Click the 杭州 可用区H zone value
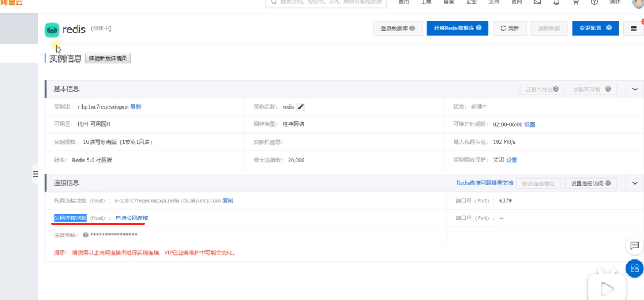The image size is (644, 300). (94, 124)
